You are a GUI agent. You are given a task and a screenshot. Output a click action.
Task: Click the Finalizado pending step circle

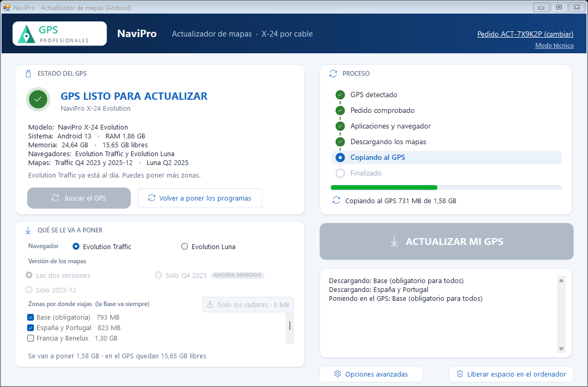click(x=340, y=173)
